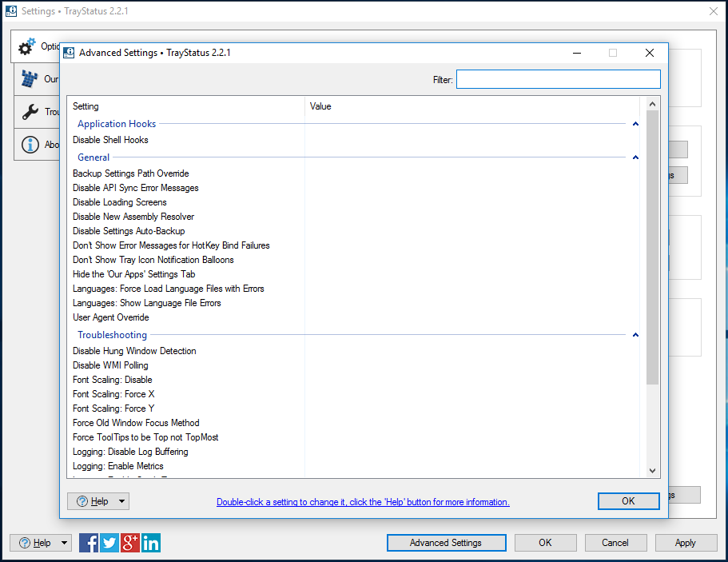Screen dimensions: 728x562
Task: Open Google Plus social link icon
Action: point(130,543)
